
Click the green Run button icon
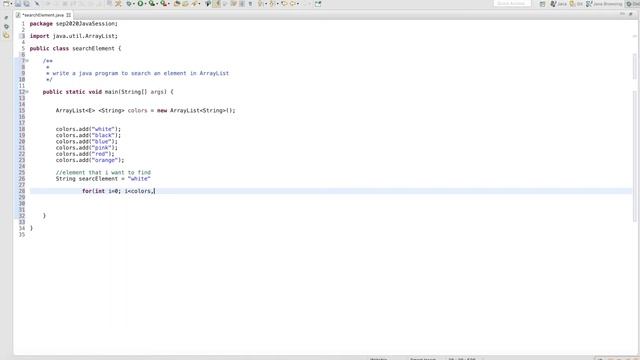pyautogui.click(x=140, y=4)
